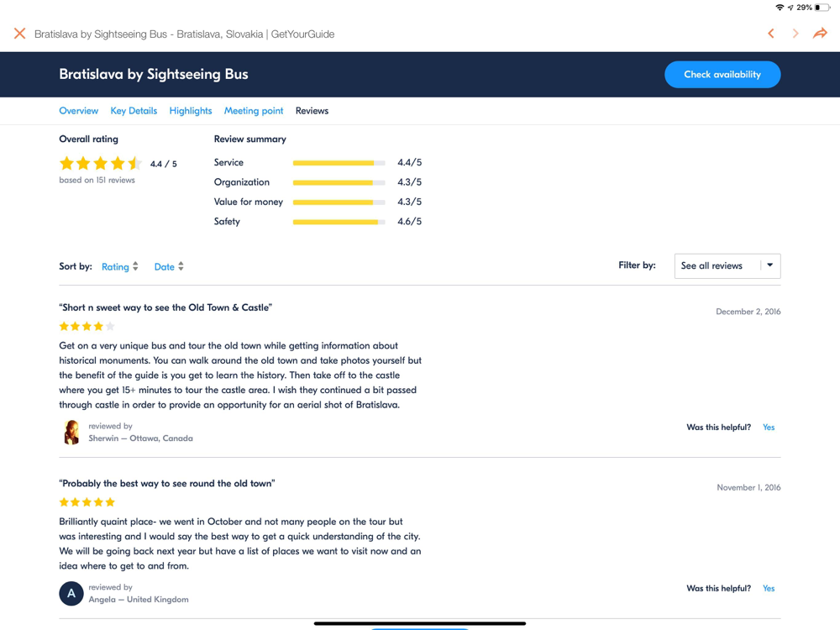
Task: Click review title "Probably the best way to see round the old town"
Action: (167, 483)
